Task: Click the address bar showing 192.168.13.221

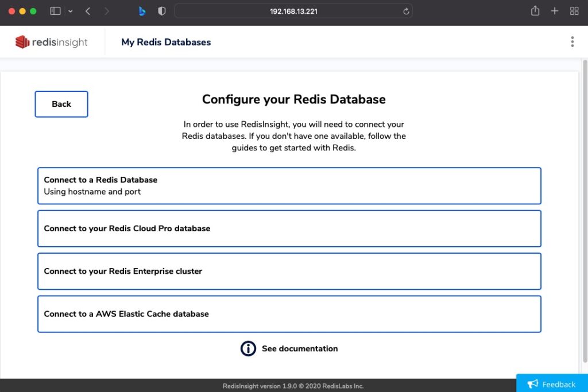Action: tap(293, 11)
